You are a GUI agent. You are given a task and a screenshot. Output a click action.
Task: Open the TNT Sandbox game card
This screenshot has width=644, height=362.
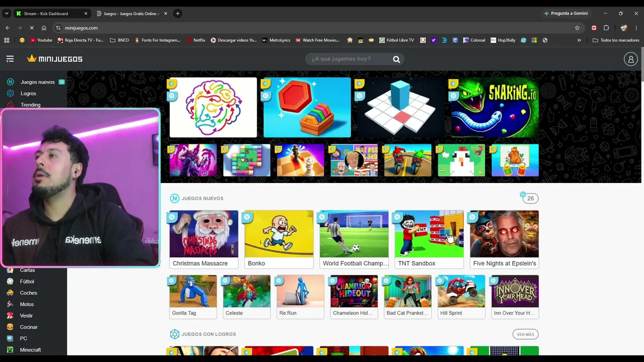[429, 239]
